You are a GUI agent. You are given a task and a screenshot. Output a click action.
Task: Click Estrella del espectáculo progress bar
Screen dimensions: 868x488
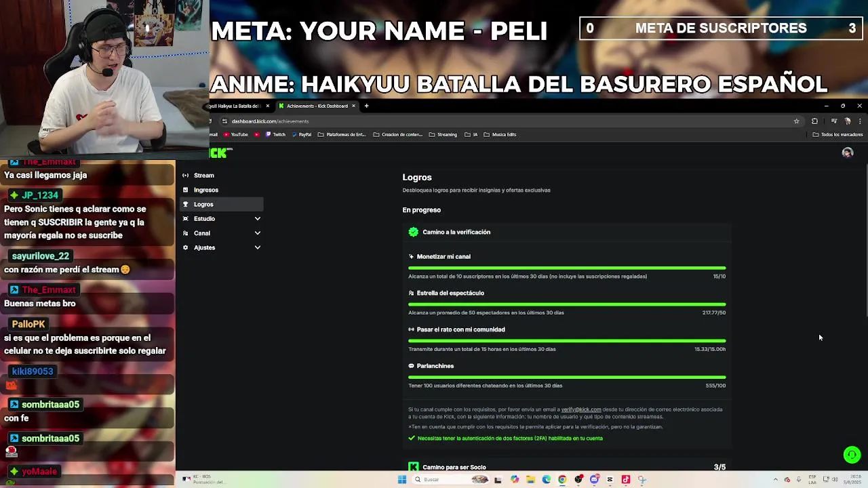point(567,304)
